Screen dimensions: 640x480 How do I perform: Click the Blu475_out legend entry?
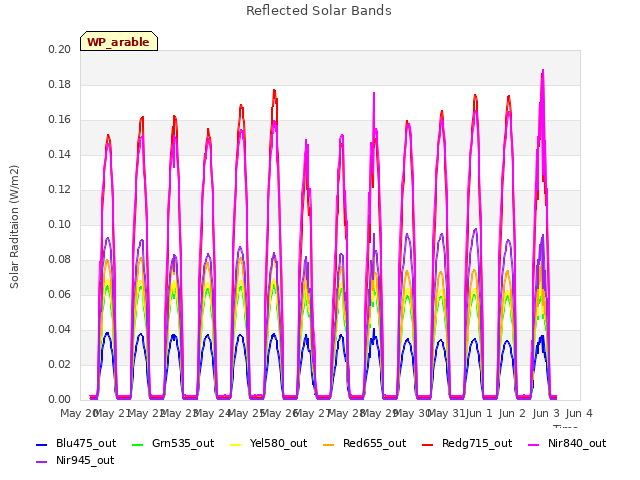click(x=76, y=443)
